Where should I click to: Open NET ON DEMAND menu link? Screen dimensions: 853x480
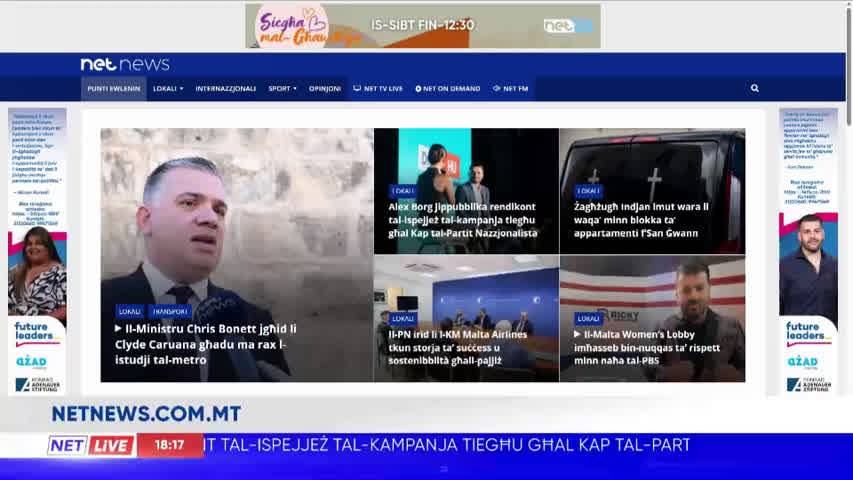point(448,89)
